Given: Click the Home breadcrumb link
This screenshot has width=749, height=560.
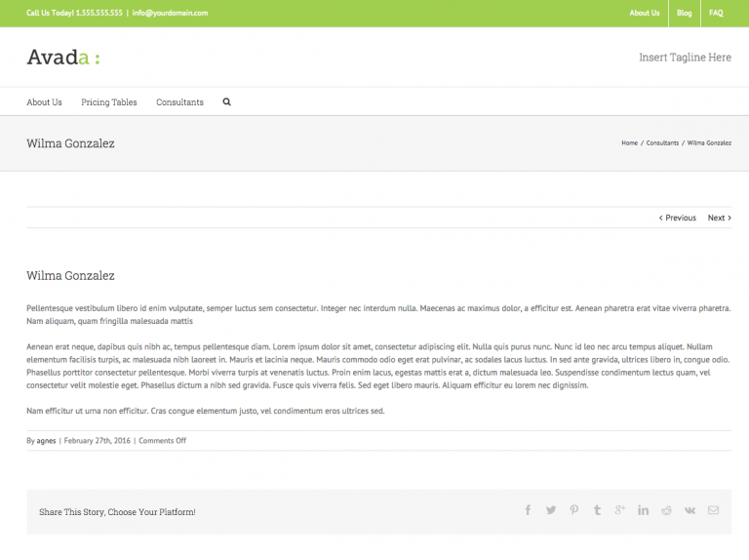Looking at the screenshot, I should tap(630, 142).
